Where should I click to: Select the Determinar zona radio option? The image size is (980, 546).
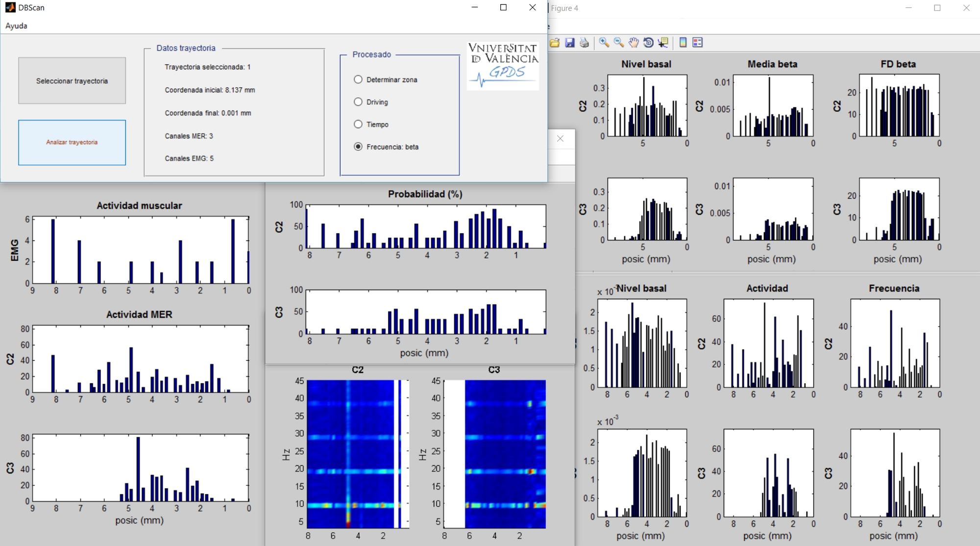point(358,79)
